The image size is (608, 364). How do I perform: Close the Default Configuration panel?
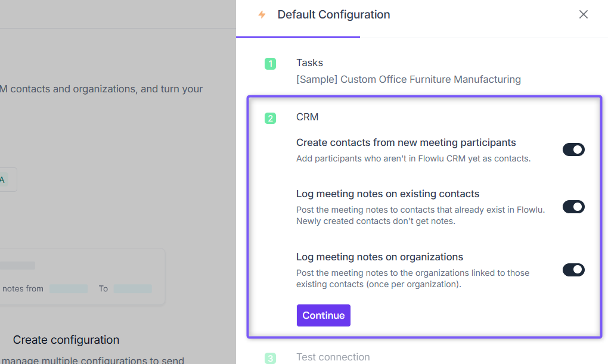point(583,15)
